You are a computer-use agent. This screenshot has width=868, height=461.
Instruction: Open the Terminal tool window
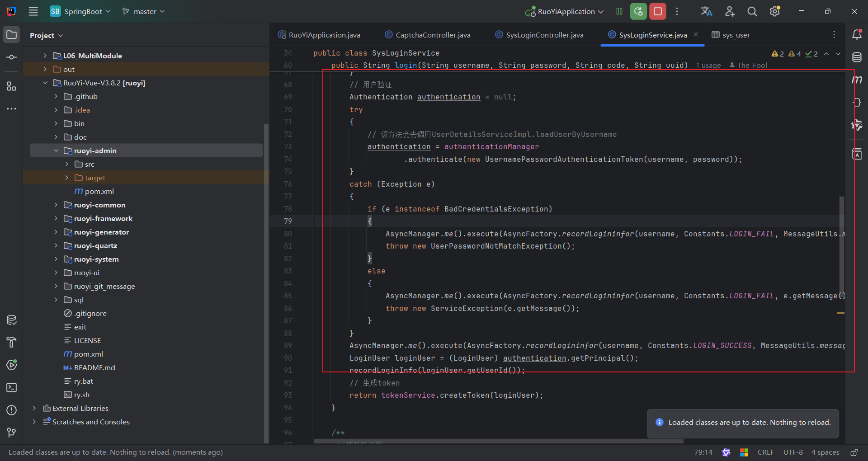[12, 388]
